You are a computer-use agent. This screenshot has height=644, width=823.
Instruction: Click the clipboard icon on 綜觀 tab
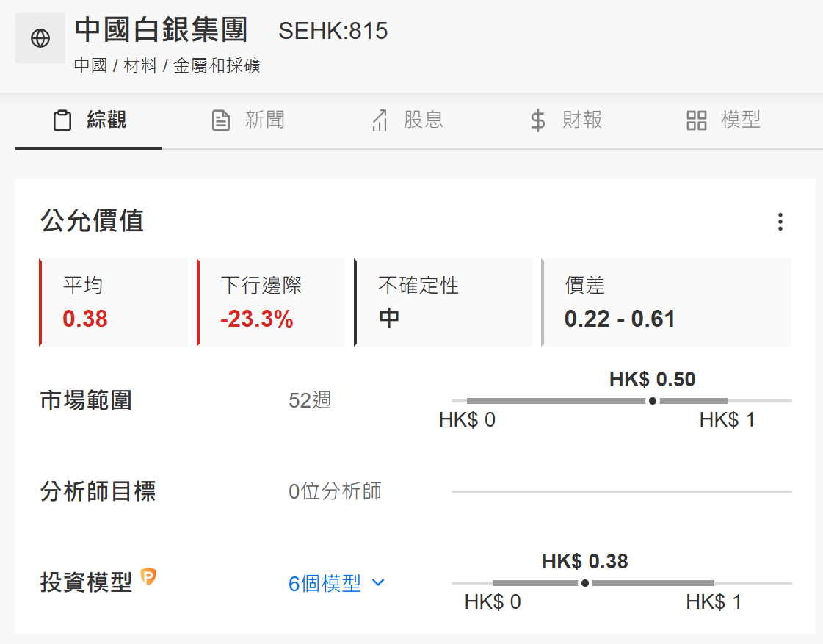click(62, 120)
